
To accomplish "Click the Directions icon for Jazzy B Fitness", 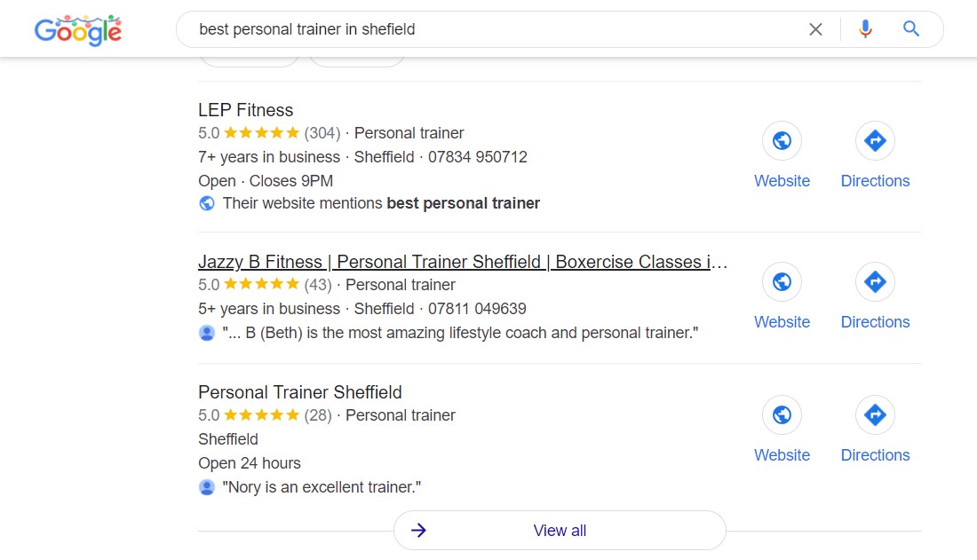I will tap(875, 281).
